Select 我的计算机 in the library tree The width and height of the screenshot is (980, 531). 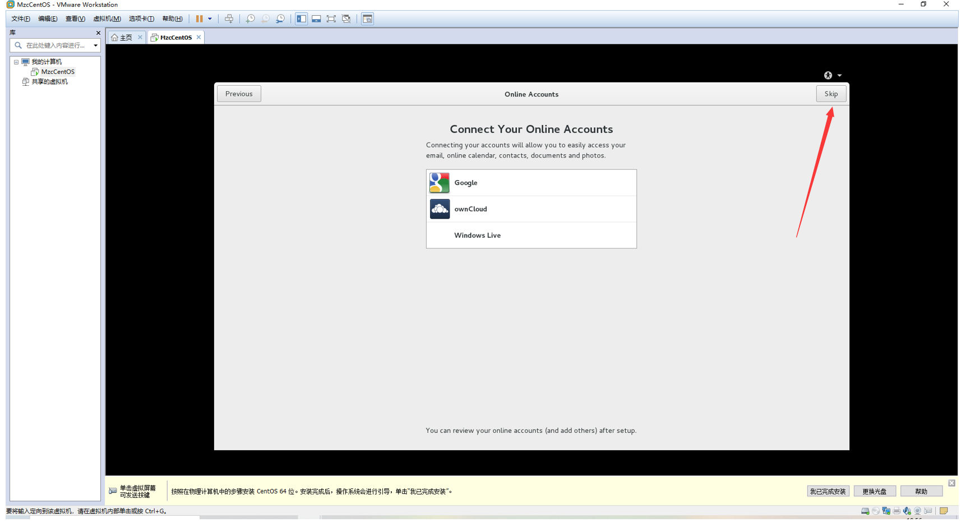pyautogui.click(x=47, y=62)
